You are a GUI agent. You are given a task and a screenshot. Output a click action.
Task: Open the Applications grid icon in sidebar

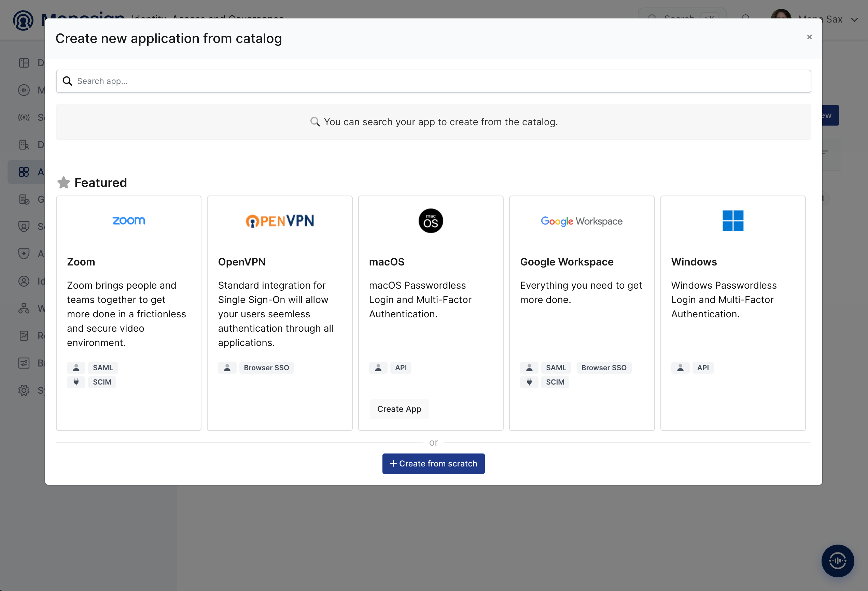pos(24,172)
